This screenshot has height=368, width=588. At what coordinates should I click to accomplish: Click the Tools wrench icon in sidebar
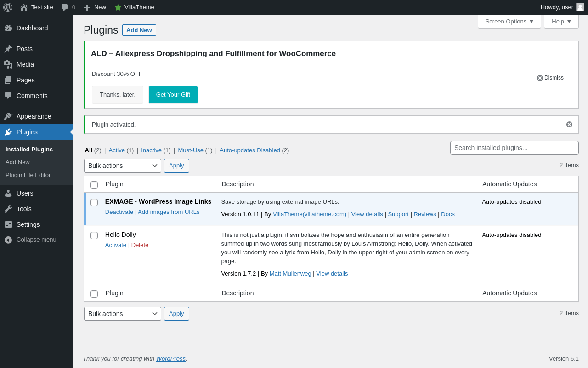[x=8, y=209]
